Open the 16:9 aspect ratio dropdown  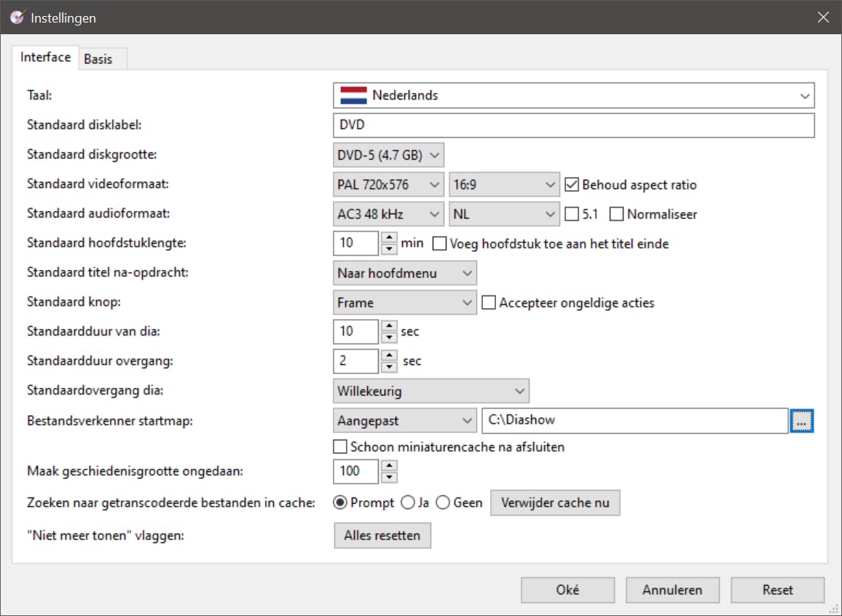tap(504, 185)
